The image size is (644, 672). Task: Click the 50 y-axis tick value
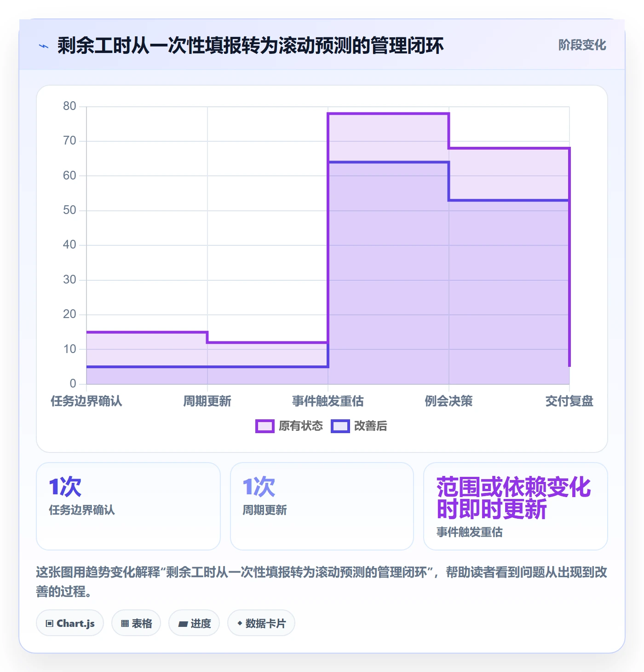click(69, 210)
